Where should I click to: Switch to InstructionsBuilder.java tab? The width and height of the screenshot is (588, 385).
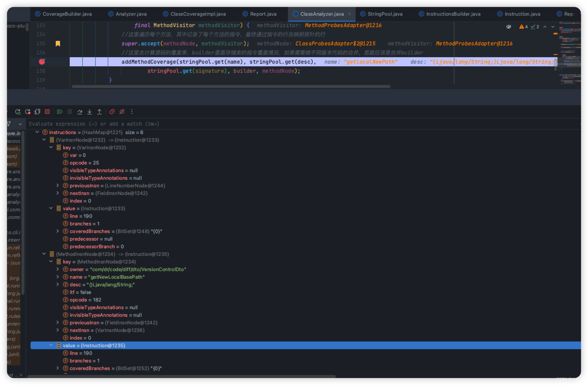449,14
